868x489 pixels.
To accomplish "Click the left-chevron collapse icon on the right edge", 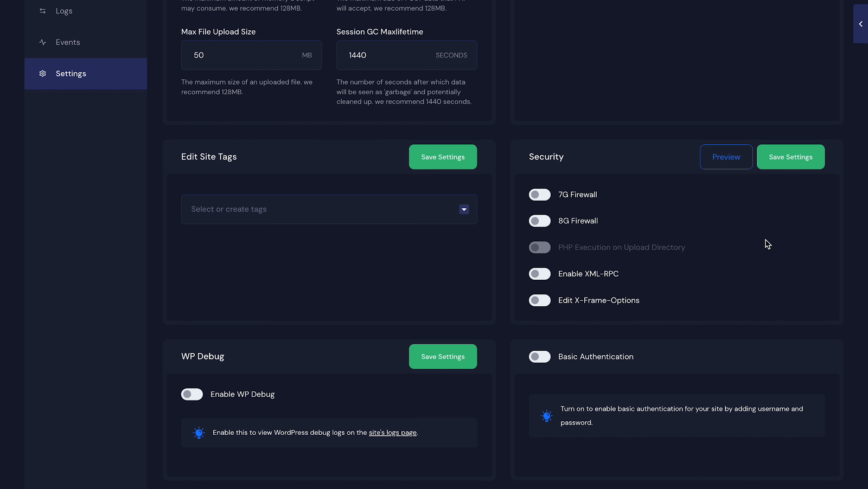I will [x=860, y=24].
